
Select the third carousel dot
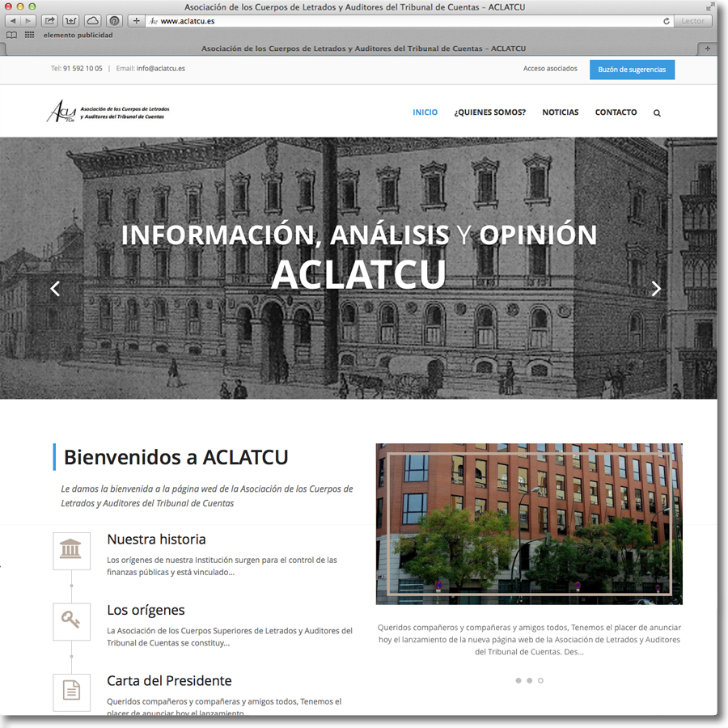540,680
